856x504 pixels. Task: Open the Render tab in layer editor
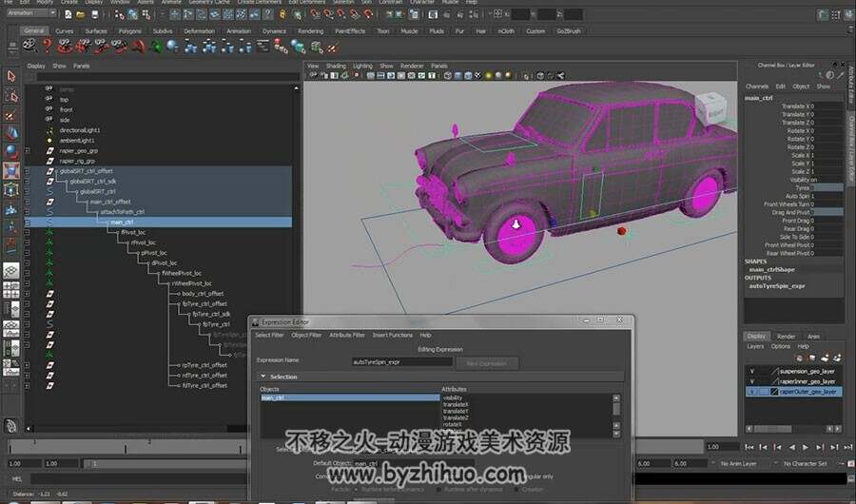[786, 337]
